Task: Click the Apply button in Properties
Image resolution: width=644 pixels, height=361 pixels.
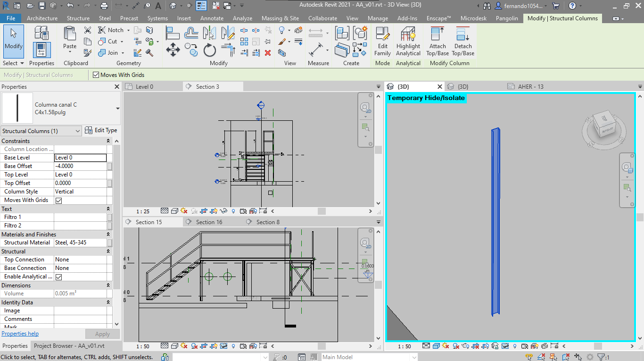Action: click(x=102, y=334)
